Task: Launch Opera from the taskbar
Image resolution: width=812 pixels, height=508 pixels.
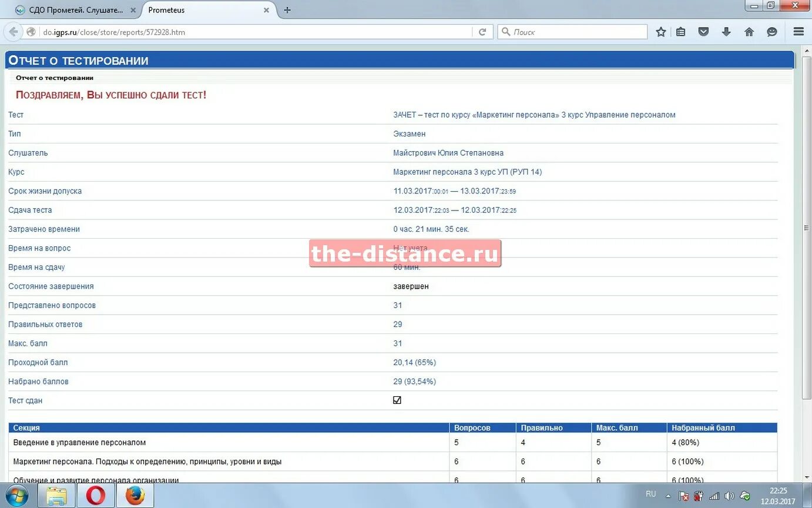Action: 96,496
